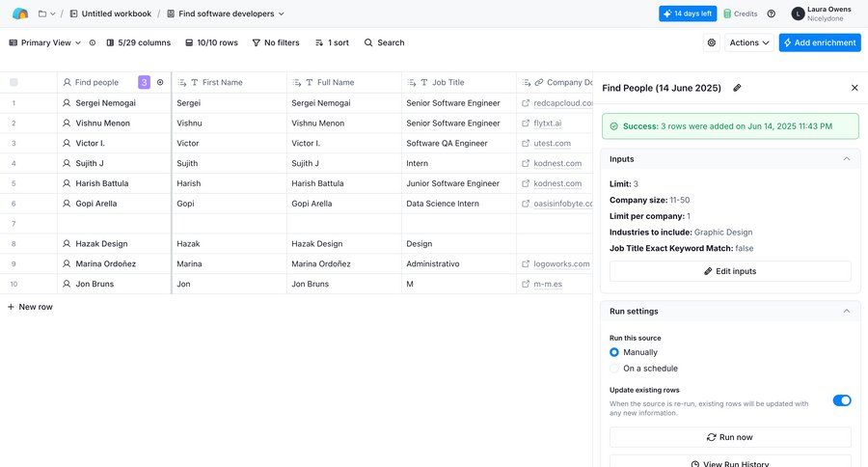Click the pencil icon to rename Find People source
Image resolution: width=868 pixels, height=467 pixels.
click(737, 88)
